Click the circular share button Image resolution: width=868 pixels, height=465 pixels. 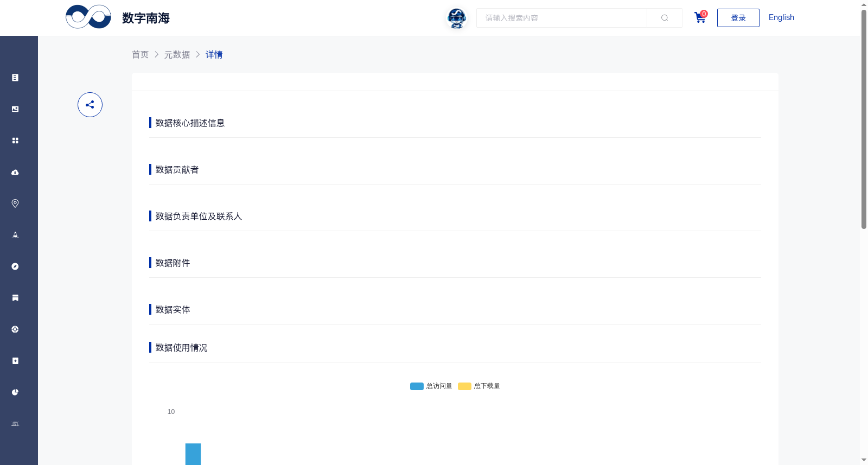tap(90, 105)
